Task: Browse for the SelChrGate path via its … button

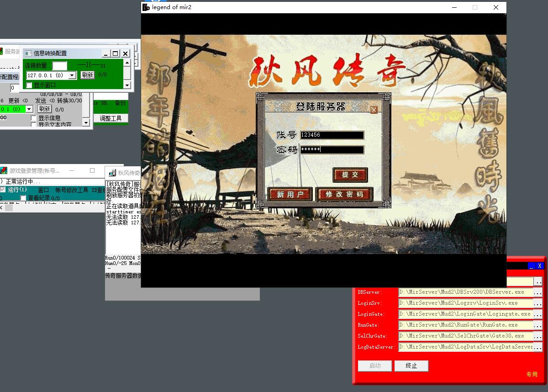Action: point(538,336)
